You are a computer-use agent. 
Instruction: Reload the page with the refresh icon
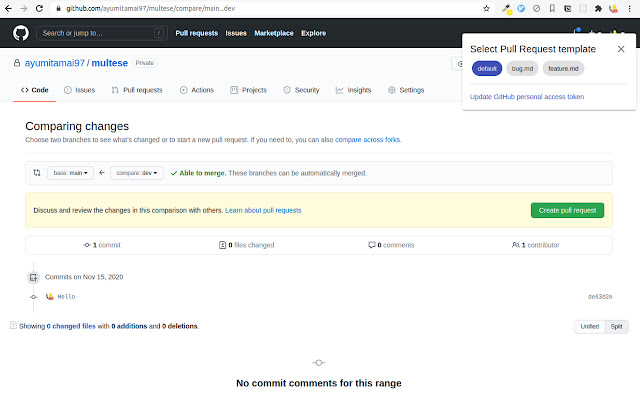(39, 8)
